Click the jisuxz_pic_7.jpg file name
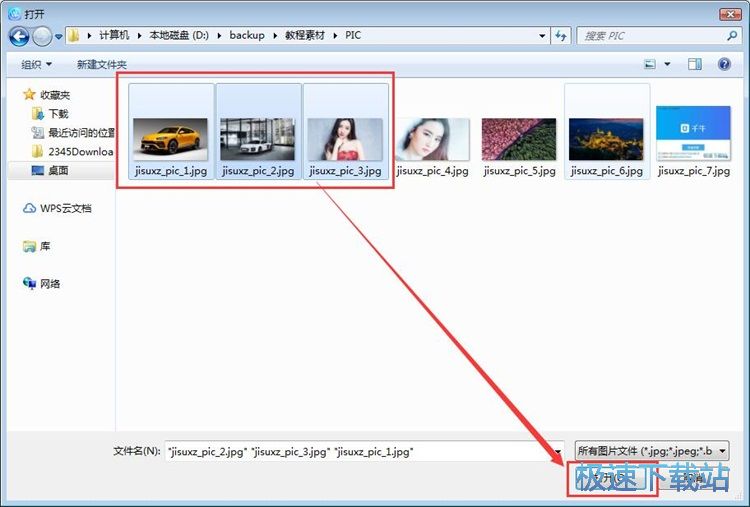This screenshot has width=750, height=507. (694, 171)
